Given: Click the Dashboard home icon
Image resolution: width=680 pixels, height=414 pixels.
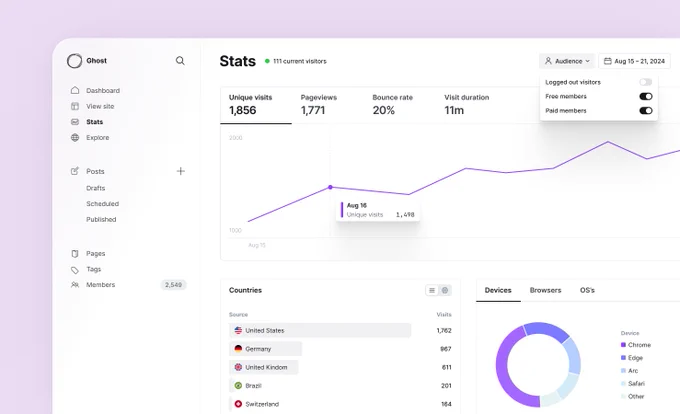Looking at the screenshot, I should click(x=75, y=90).
